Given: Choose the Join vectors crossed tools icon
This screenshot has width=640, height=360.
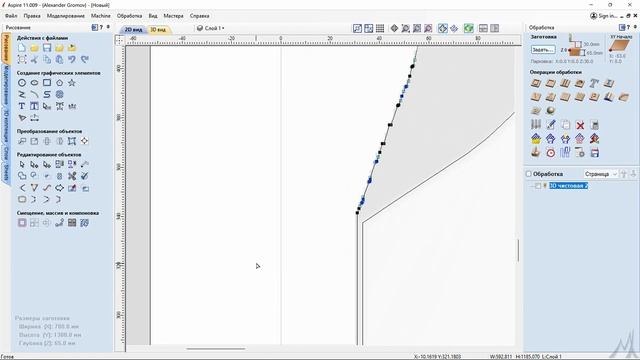Looking at the screenshot, I should pos(72,176).
